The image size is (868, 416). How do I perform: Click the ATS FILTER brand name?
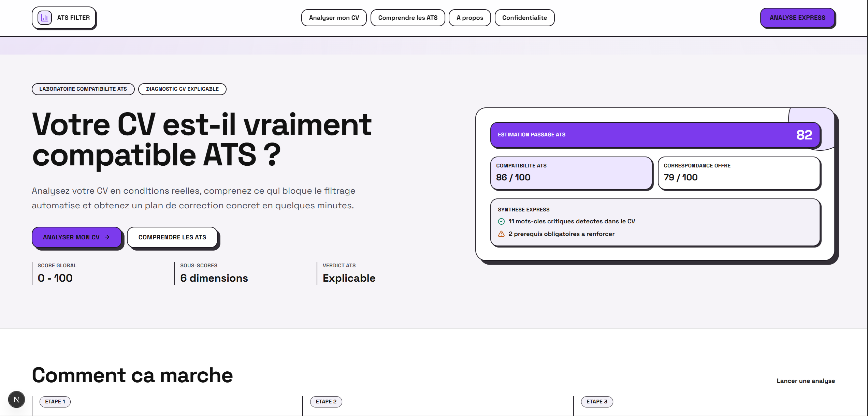tap(73, 18)
